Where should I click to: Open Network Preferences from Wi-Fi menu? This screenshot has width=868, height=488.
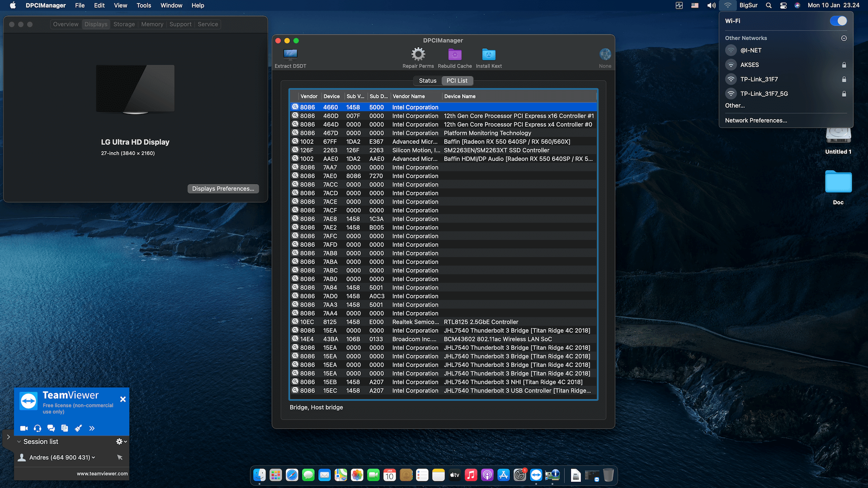click(x=756, y=120)
